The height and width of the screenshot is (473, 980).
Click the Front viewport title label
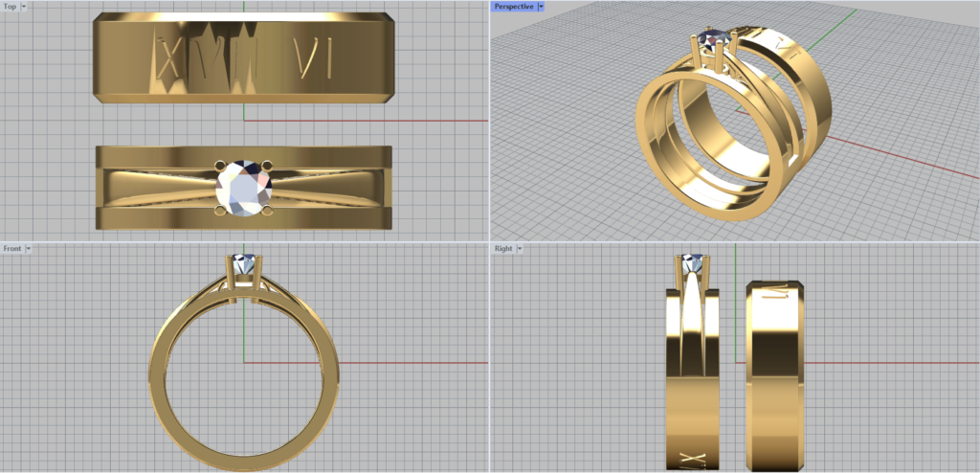click(12, 248)
